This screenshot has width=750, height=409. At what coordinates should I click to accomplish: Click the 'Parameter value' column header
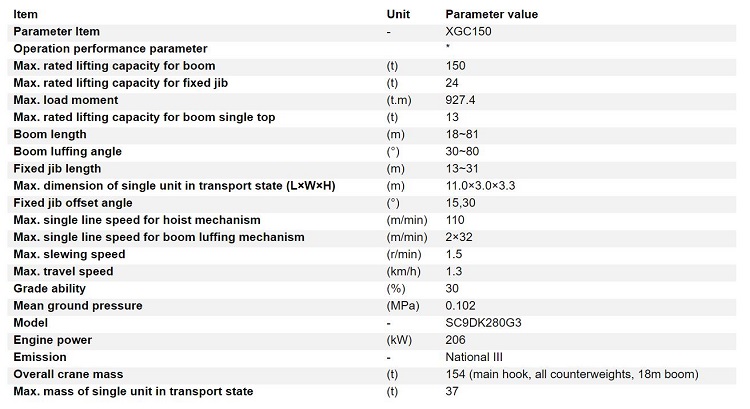492,14
